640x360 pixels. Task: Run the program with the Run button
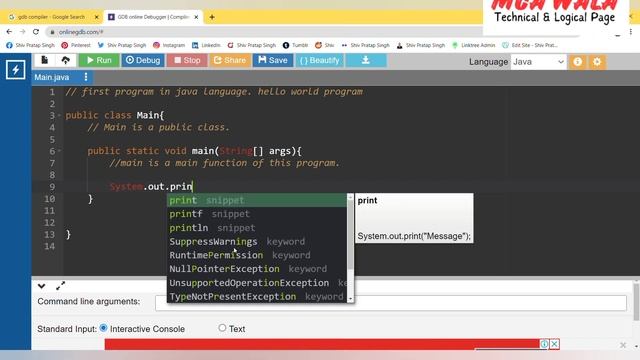point(99,60)
